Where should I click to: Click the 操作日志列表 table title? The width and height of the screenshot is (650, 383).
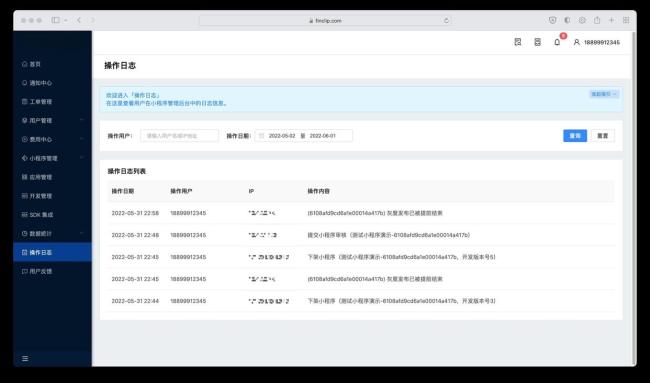tap(127, 171)
